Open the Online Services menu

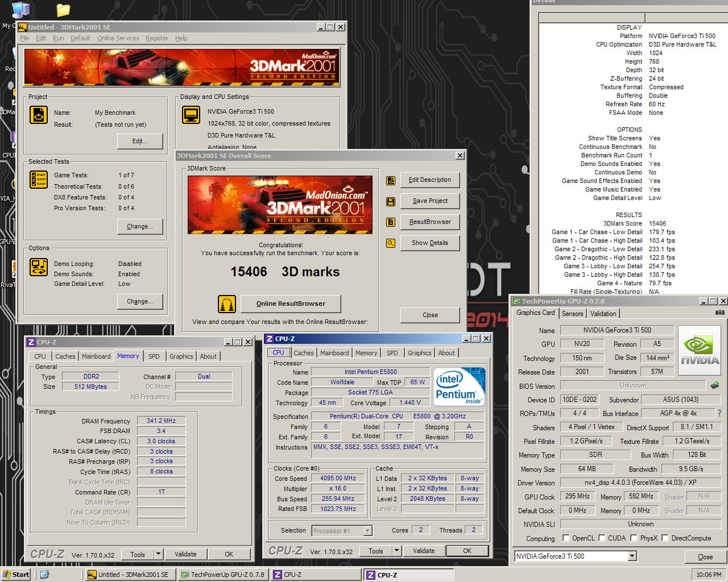[118, 38]
